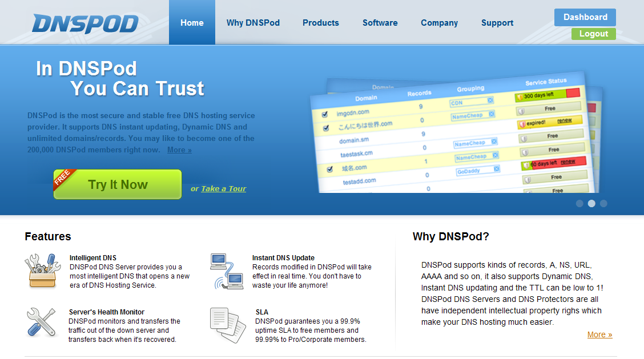Click the Server's Health Monitor wrench icon
This screenshot has height=359, width=644.
(x=41, y=322)
